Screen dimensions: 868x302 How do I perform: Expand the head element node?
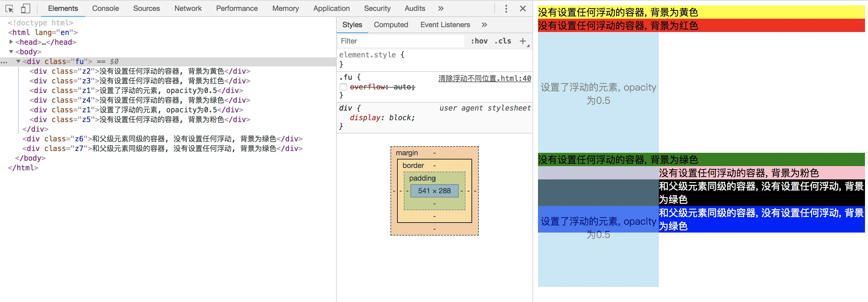11,42
